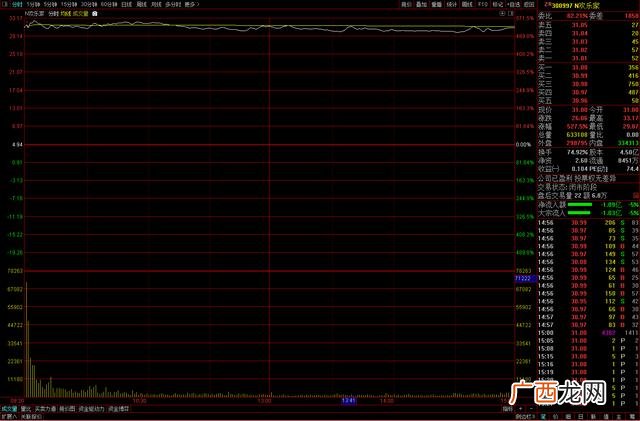
Task: Click the 统计 statistics toolbar button
Action: coord(451,4)
